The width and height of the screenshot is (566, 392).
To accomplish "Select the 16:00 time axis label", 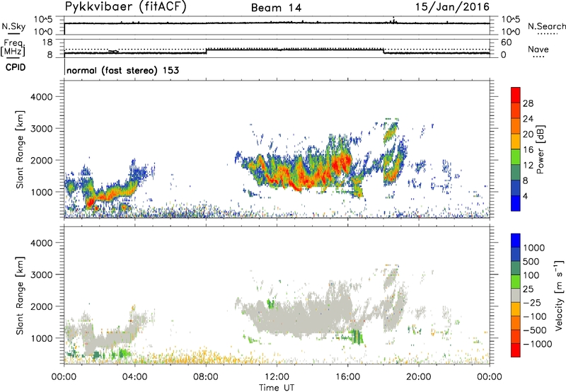I will pos(347,377).
